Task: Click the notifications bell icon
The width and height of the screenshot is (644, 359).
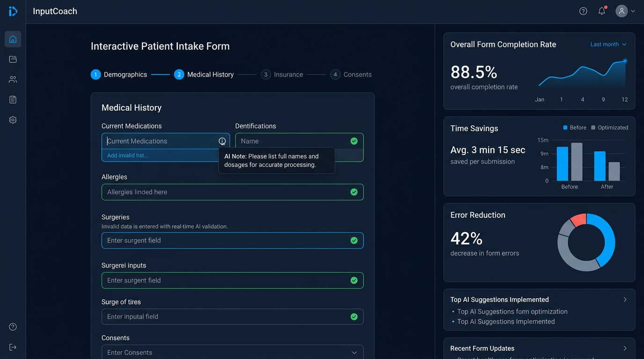Action: 602,11
